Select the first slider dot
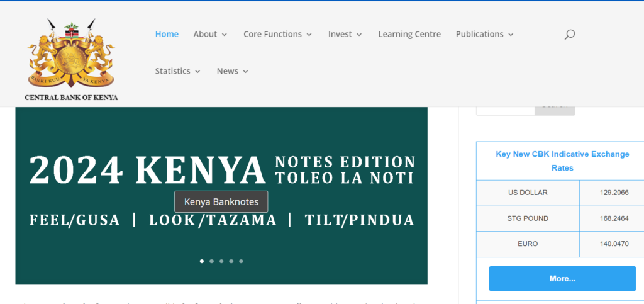This screenshot has width=644, height=304. click(x=202, y=261)
